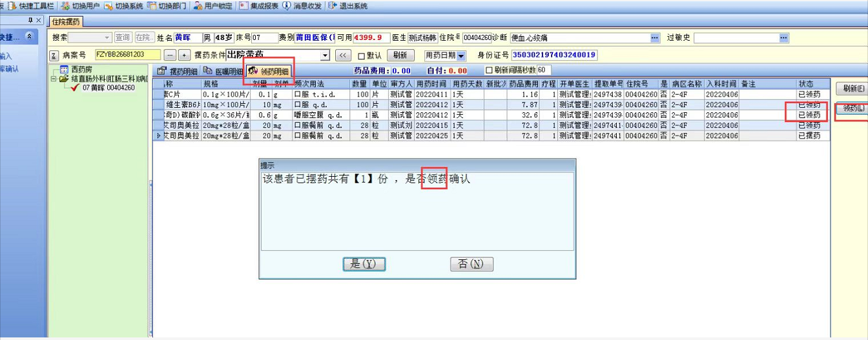This screenshot has height=340, width=868.
Task: Toggle the 默认 checkbox
Action: point(362,55)
